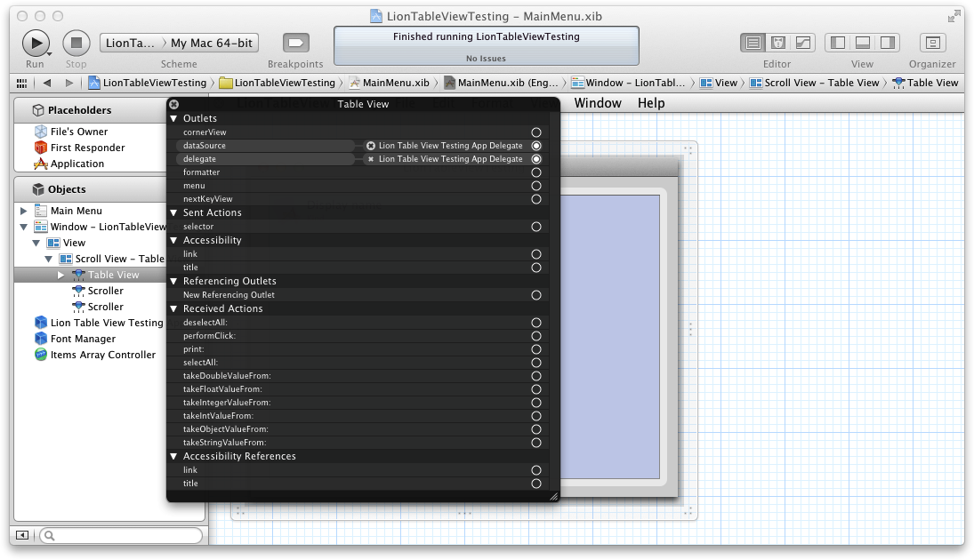
Task: Click LionTableViewTesting folder breadcrumb
Action: (x=278, y=83)
